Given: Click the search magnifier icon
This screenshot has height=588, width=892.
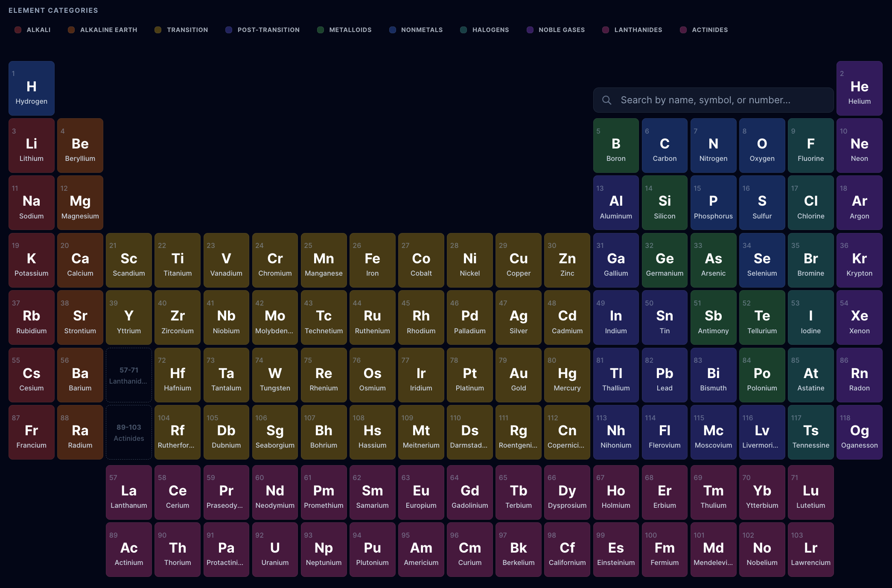Looking at the screenshot, I should [x=606, y=100].
